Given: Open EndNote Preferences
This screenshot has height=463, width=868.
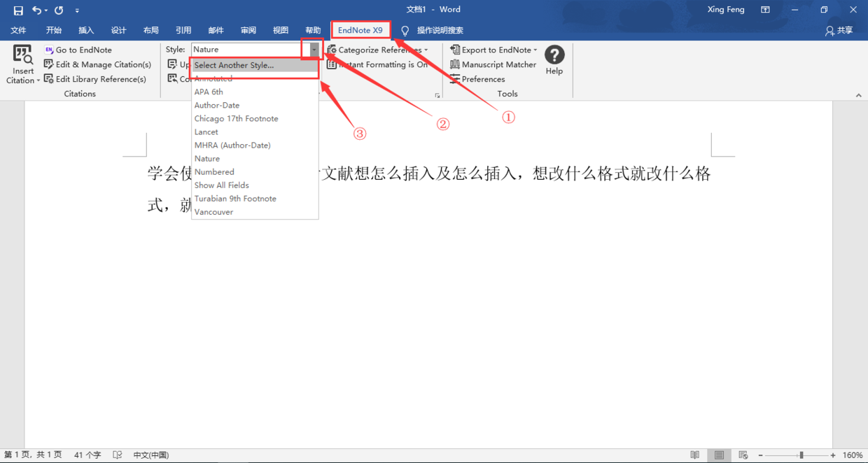Looking at the screenshot, I should tap(477, 79).
